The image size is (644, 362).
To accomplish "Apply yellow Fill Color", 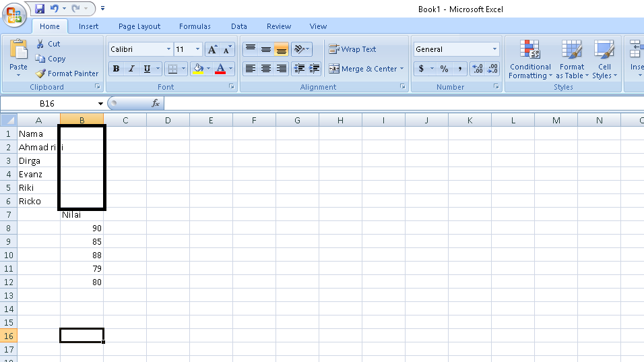I will 198,69.
